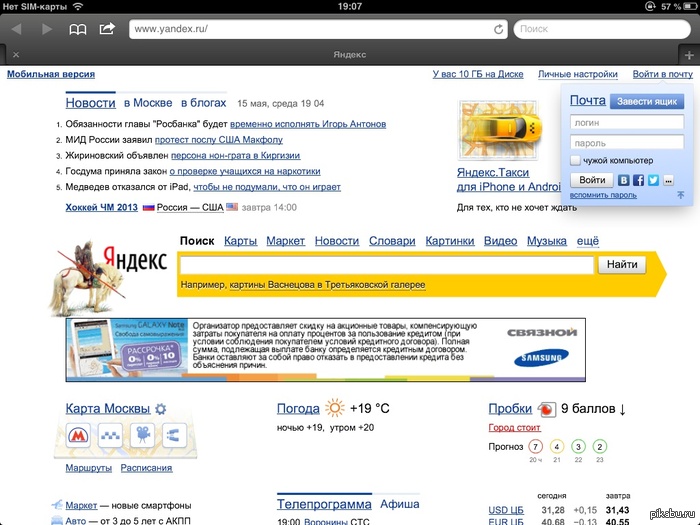Image resolution: width=700 pixels, height=525 pixels.
Task: Click the film camera icon on map widget
Action: 142,436
